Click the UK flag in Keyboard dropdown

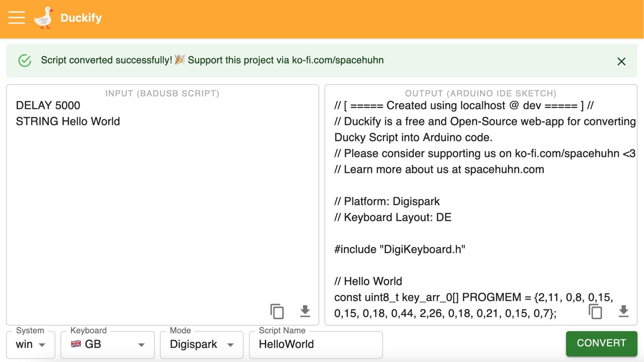tap(76, 344)
